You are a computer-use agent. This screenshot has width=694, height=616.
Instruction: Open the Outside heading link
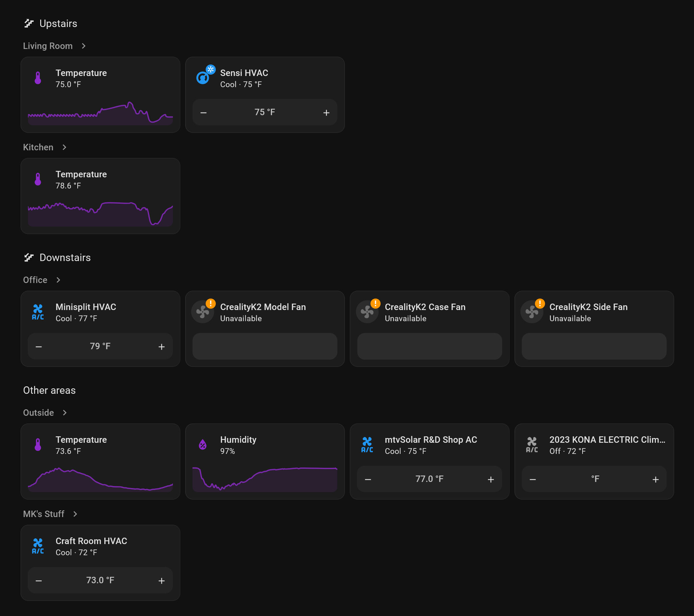pyautogui.click(x=38, y=413)
